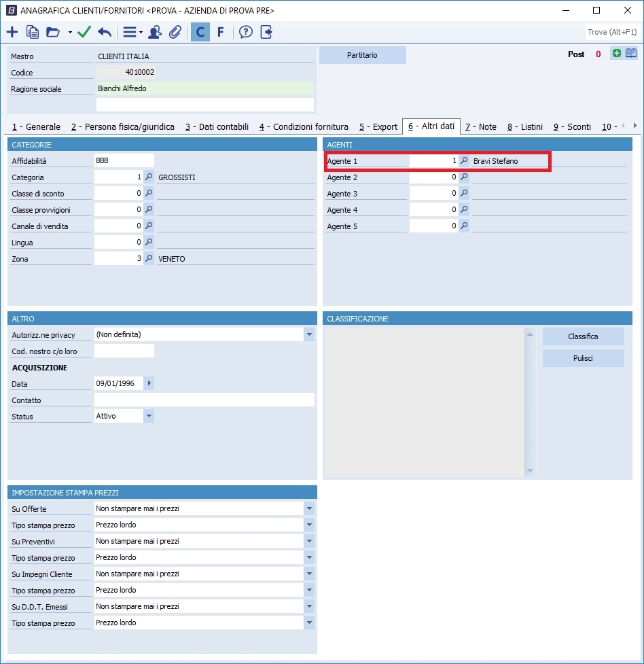Click the Zona lookup magnifier icon
This screenshot has width=644, height=664.
tap(149, 258)
